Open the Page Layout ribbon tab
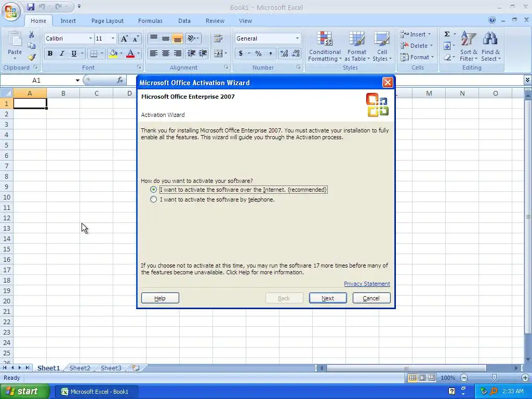This screenshot has height=399, width=532. click(x=107, y=21)
